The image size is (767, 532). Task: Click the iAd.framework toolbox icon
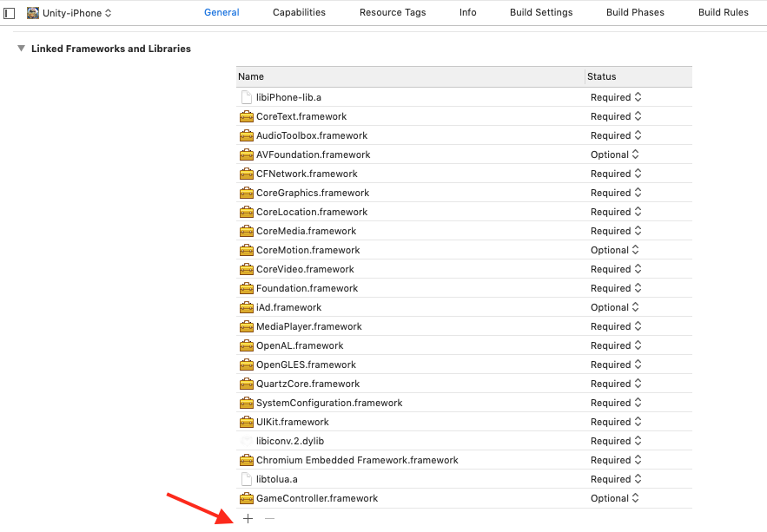(x=247, y=307)
